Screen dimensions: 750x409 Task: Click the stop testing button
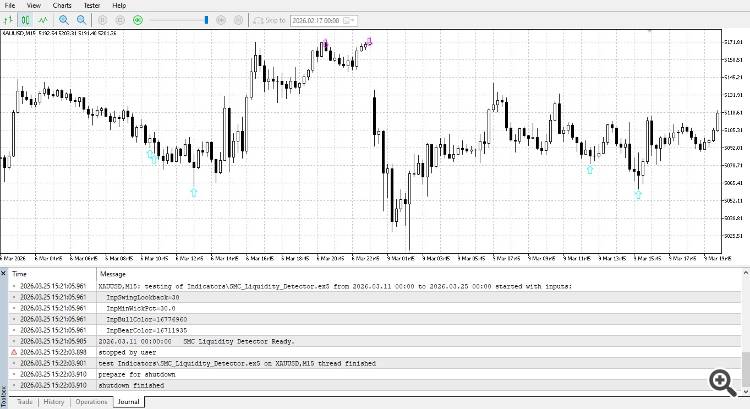[x=120, y=20]
